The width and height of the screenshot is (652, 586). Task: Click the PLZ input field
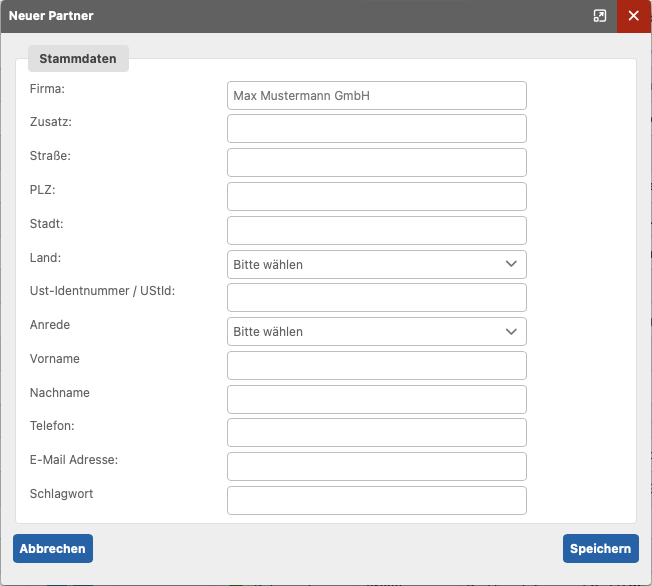pyautogui.click(x=377, y=197)
